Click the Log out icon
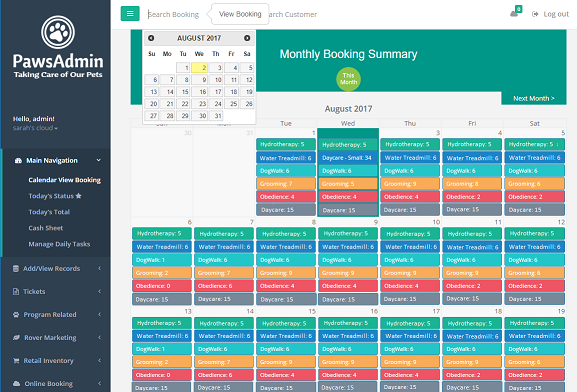This screenshot has height=392, width=577. 535,14
